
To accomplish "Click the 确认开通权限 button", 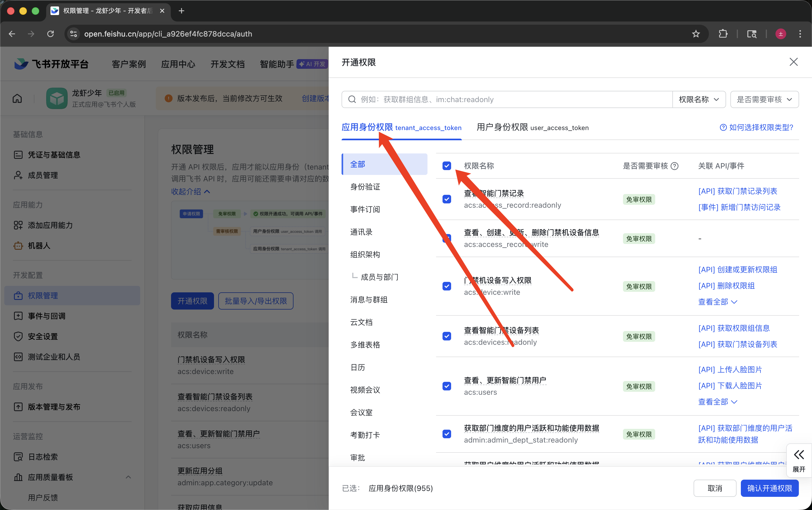I will [x=770, y=488].
